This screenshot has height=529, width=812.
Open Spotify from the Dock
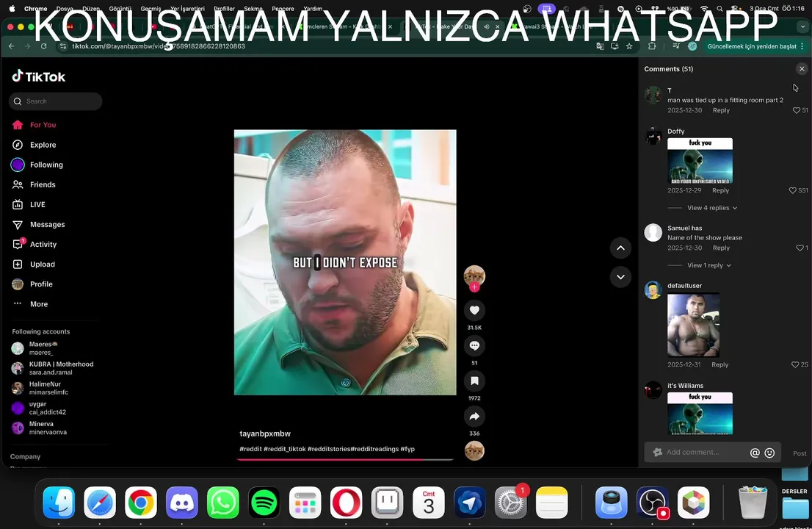(x=264, y=503)
